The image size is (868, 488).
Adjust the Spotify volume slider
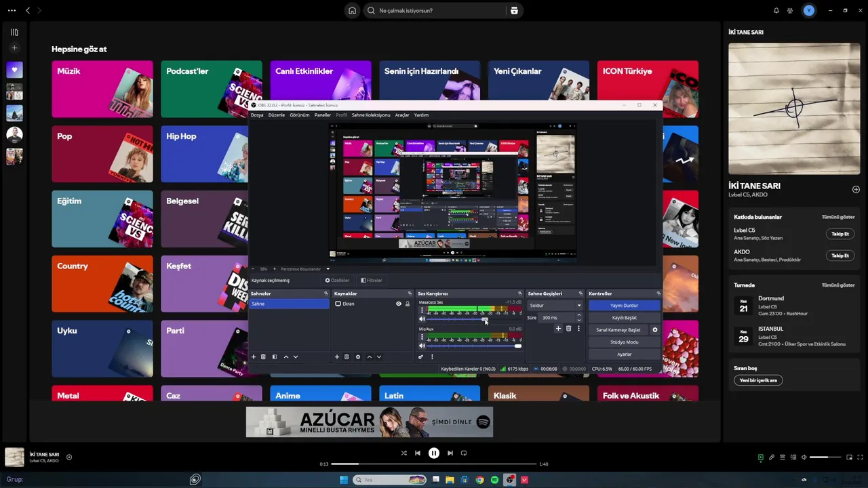click(825, 457)
